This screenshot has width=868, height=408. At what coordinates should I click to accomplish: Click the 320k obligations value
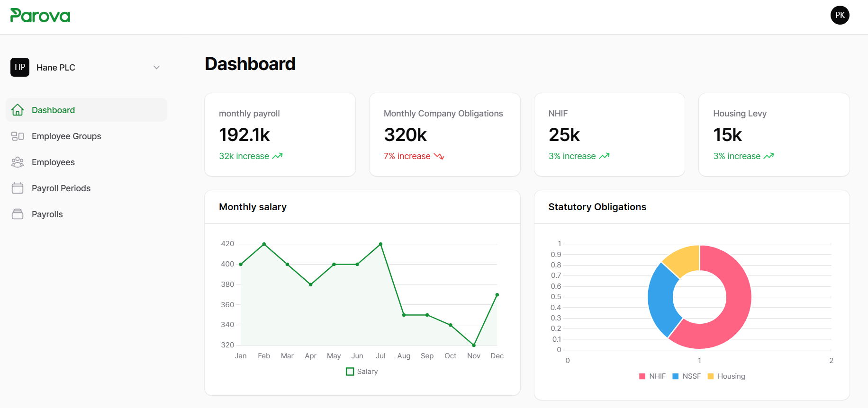pos(406,135)
